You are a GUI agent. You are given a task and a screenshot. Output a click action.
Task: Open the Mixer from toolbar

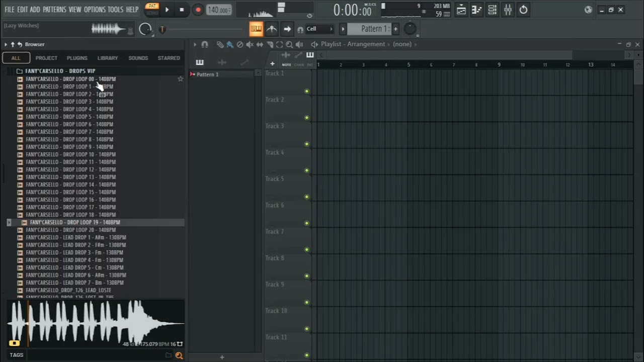[x=508, y=10]
